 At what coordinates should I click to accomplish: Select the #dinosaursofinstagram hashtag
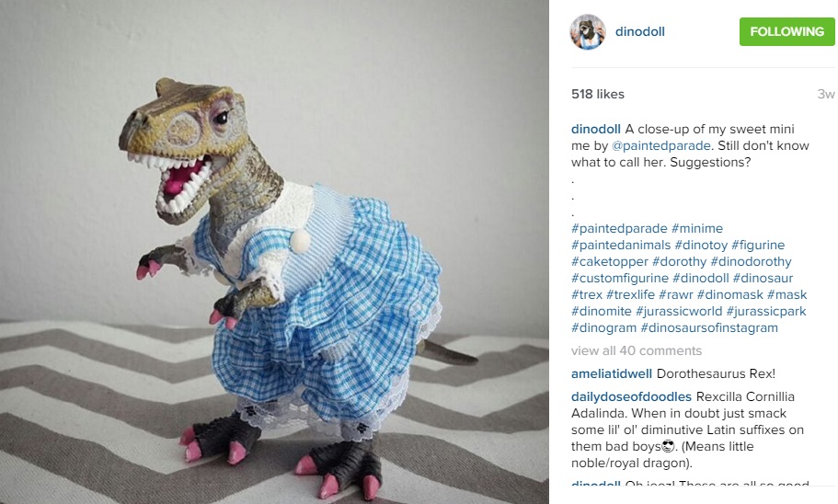[x=709, y=327]
